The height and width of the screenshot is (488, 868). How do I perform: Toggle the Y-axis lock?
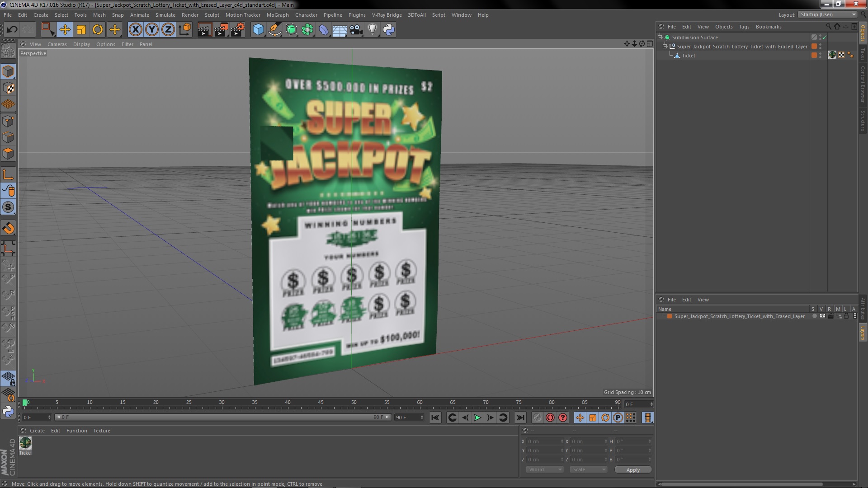(152, 30)
